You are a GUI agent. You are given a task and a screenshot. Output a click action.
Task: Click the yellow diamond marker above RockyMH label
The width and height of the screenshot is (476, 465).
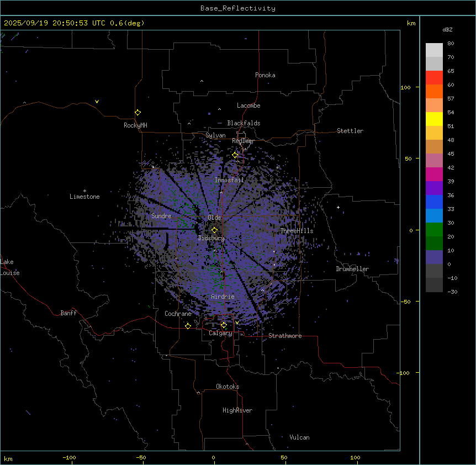pos(137,113)
